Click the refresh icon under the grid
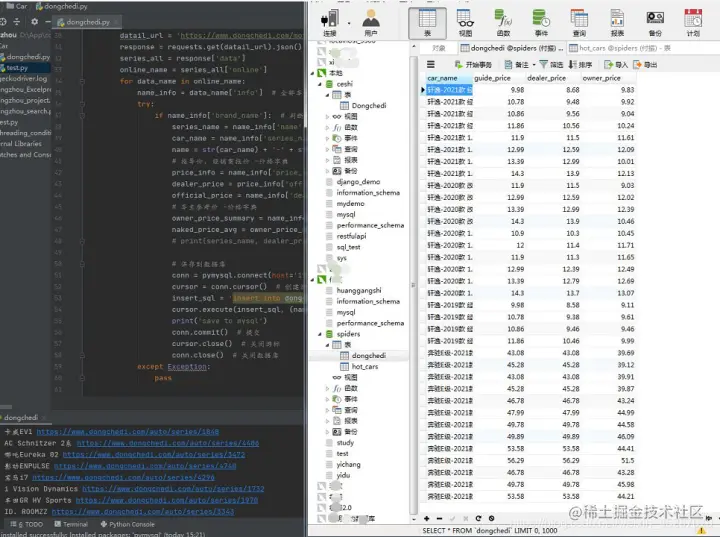Screen dimensions: 720x537 click(x=478, y=518)
